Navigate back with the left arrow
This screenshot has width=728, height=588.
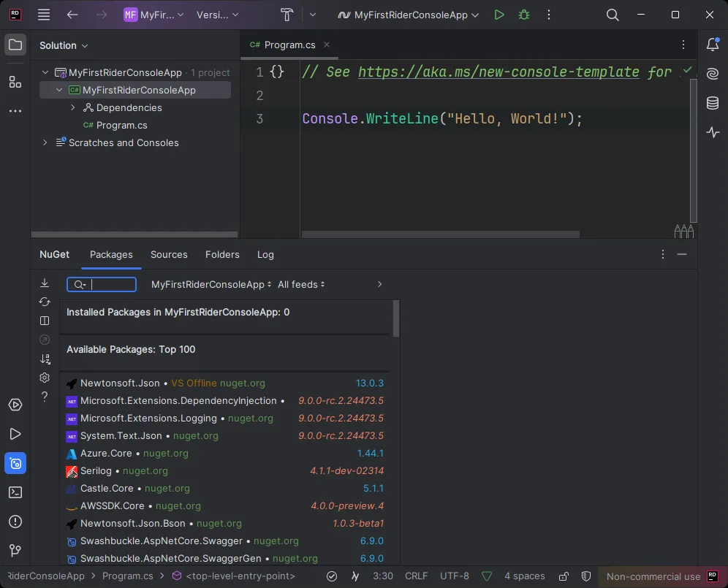point(72,15)
